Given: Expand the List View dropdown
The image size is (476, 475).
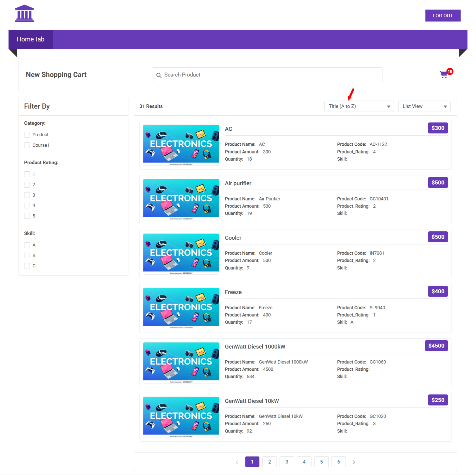Looking at the screenshot, I should tap(424, 106).
